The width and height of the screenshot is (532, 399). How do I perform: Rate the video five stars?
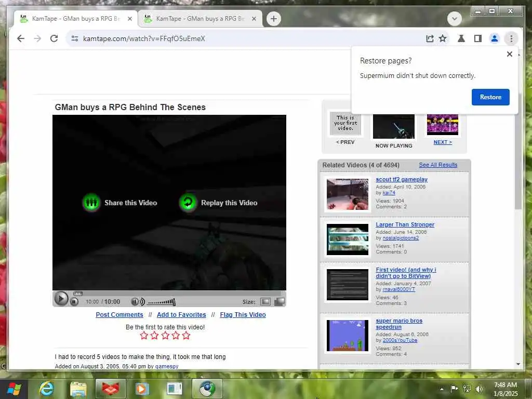187,336
